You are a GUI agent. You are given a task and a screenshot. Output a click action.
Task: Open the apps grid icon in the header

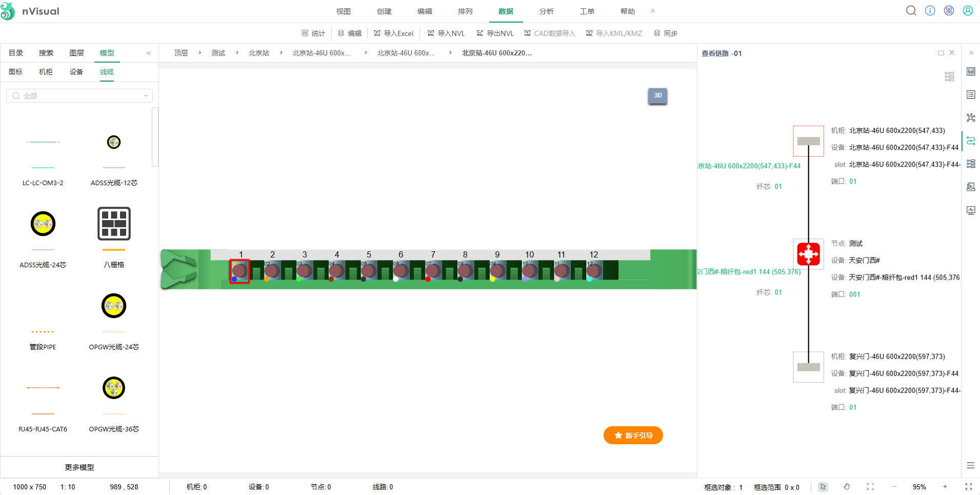pyautogui.click(x=949, y=11)
